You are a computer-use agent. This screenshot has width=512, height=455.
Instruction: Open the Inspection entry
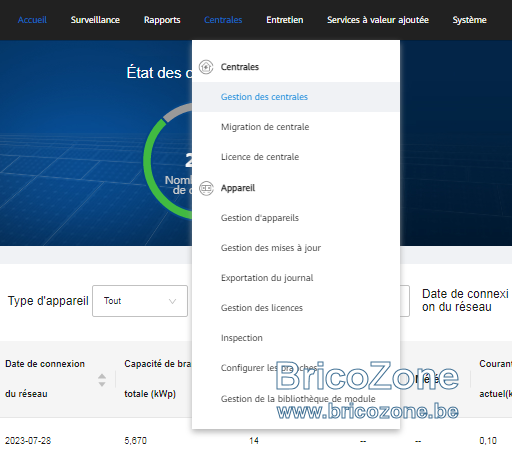242,338
